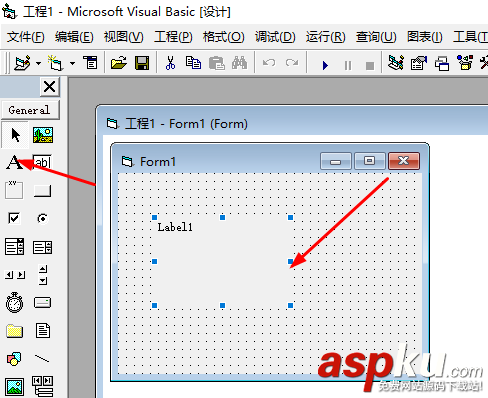488x398 pixels.
Task: Select the FileListBox control tool
Action: point(43,331)
